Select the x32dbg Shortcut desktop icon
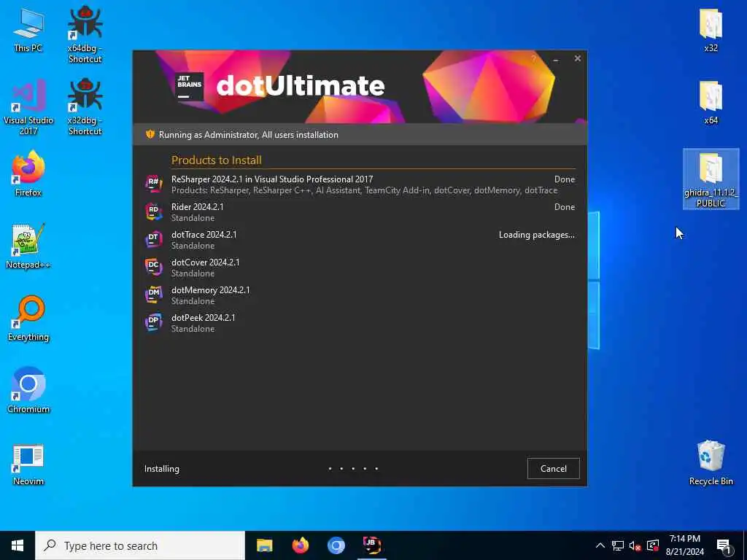The width and height of the screenshot is (747, 560). [x=85, y=107]
